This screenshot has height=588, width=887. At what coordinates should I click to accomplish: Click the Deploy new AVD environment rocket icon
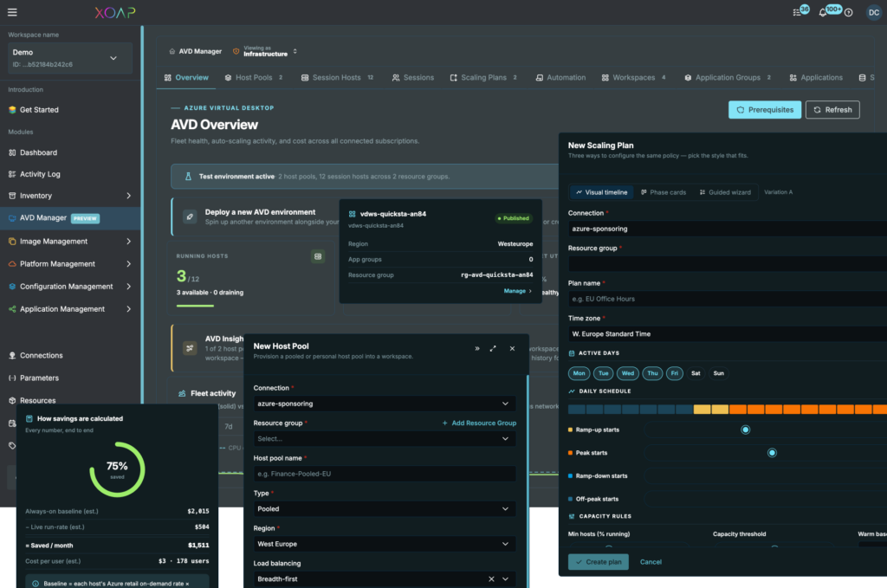click(190, 216)
